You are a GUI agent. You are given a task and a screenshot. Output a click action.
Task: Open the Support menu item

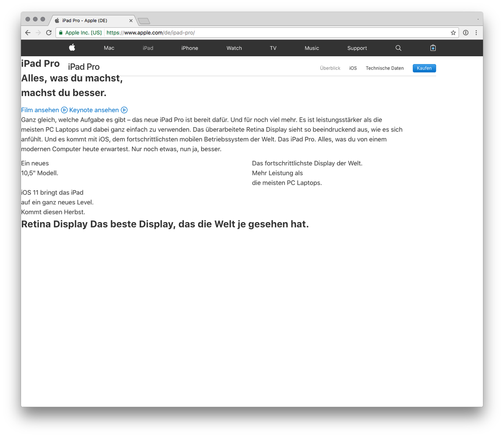[x=357, y=48]
